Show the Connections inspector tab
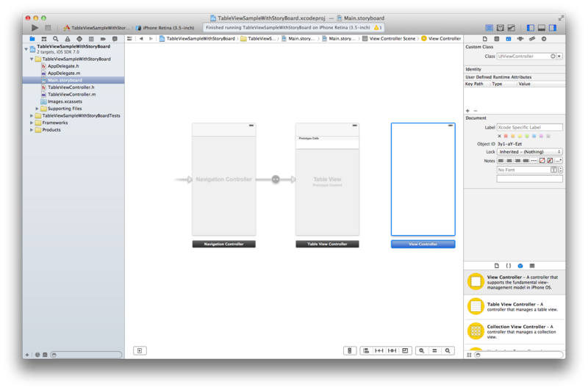 [x=544, y=39]
